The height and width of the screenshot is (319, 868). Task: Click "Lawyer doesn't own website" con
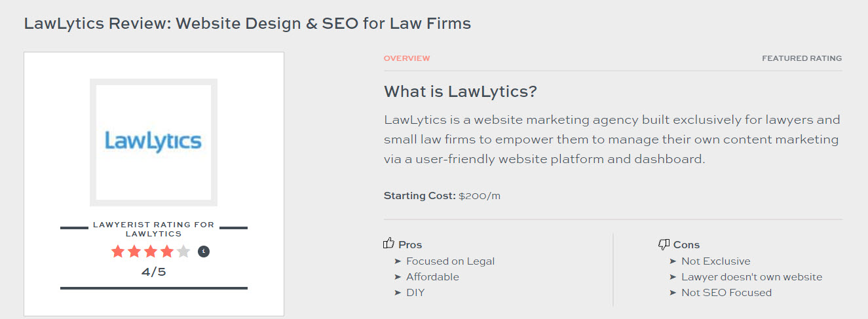click(751, 277)
